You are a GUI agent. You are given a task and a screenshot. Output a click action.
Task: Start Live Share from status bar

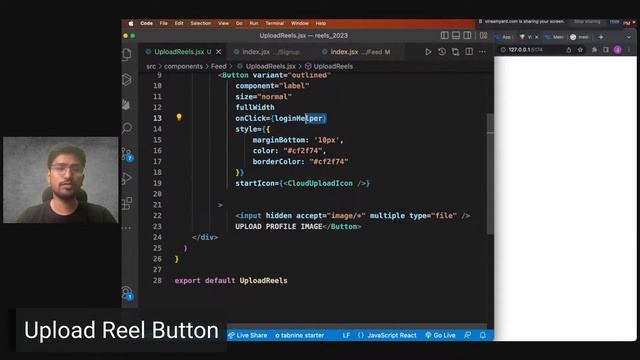tap(247, 335)
